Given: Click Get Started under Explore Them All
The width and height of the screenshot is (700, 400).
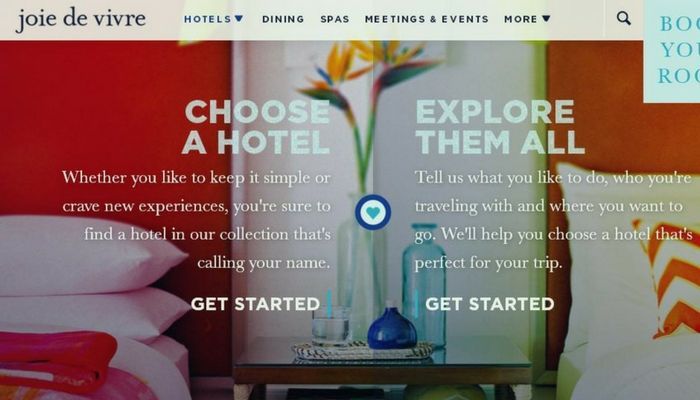Looking at the screenshot, I should coord(490,304).
